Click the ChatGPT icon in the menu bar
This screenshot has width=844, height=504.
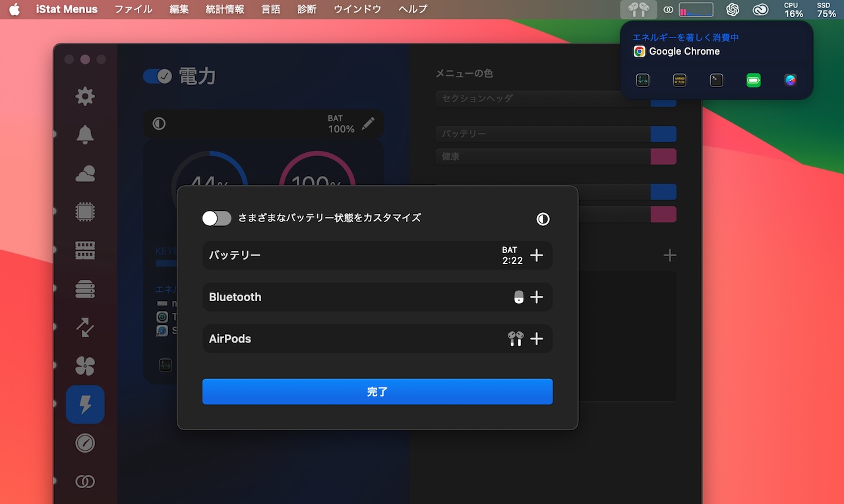point(732,9)
